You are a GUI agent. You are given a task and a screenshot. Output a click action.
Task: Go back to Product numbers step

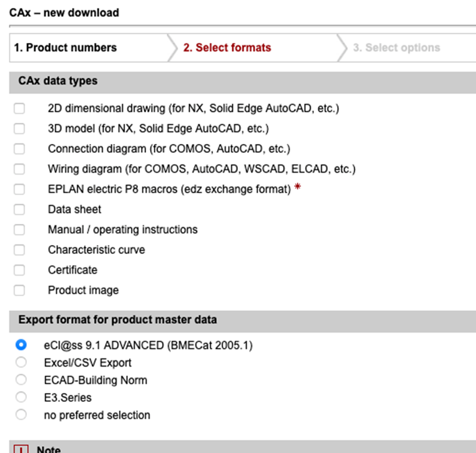point(66,48)
